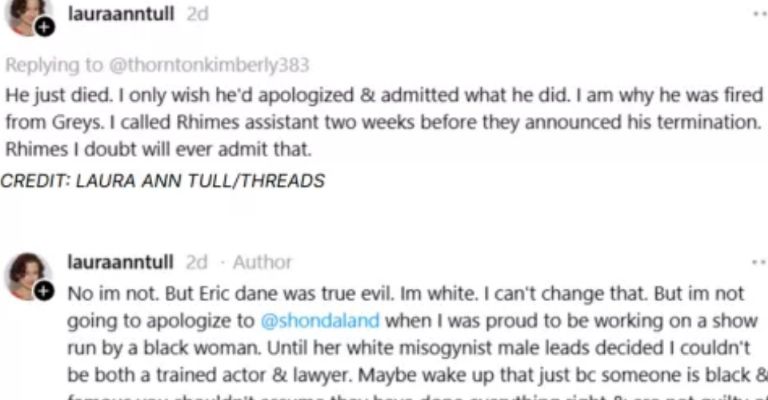Open the @thorntonkimberly383 reply mention
Image resolution: width=768 pixels, height=400 pixels.
click(209, 65)
